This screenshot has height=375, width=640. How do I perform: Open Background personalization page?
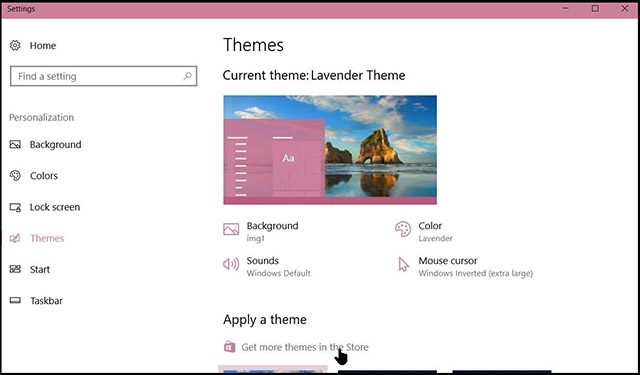coord(56,144)
